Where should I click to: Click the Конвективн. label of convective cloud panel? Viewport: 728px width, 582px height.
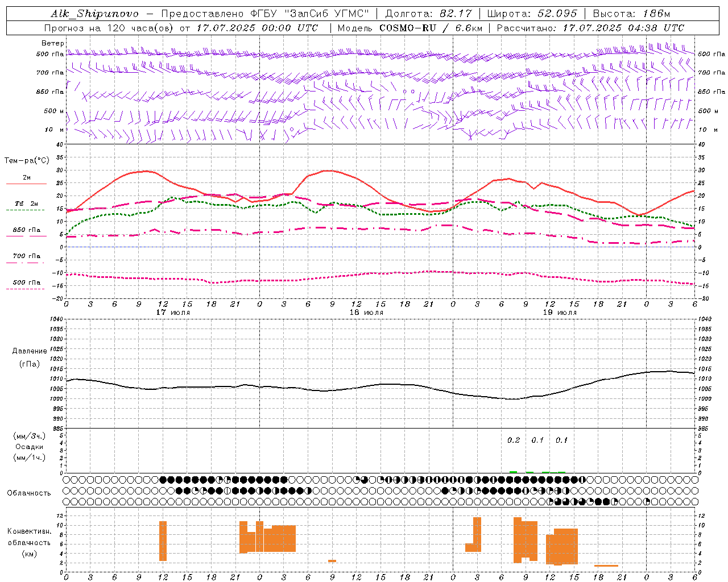[29, 531]
